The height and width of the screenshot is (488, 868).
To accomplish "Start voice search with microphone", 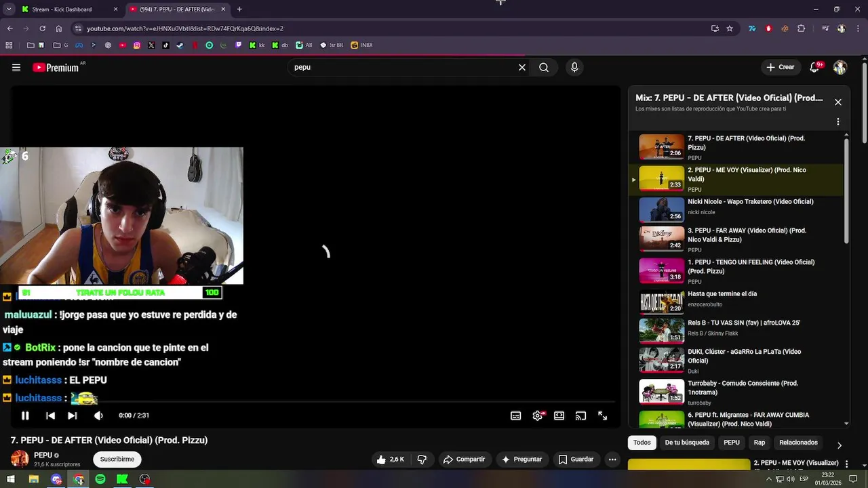I will pos(574,67).
